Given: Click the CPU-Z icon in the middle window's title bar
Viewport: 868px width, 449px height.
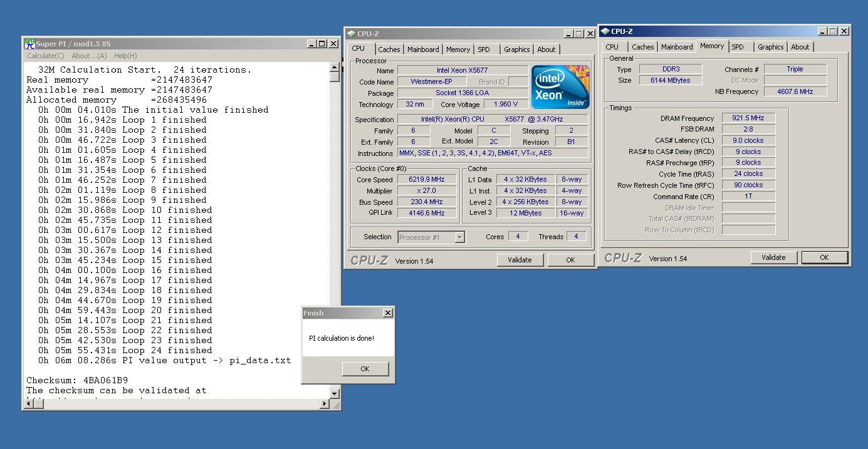Looking at the screenshot, I should 351,34.
